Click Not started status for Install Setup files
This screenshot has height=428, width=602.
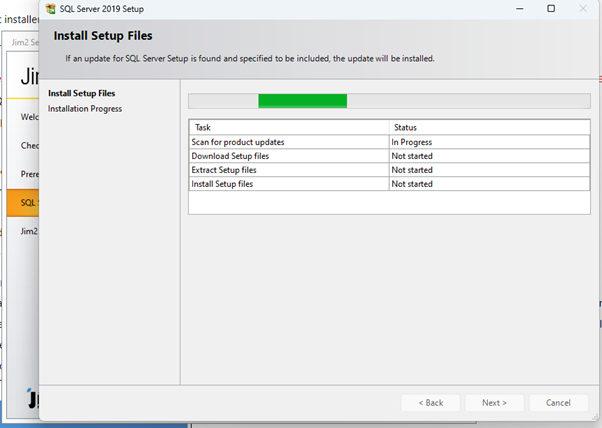tap(490, 184)
